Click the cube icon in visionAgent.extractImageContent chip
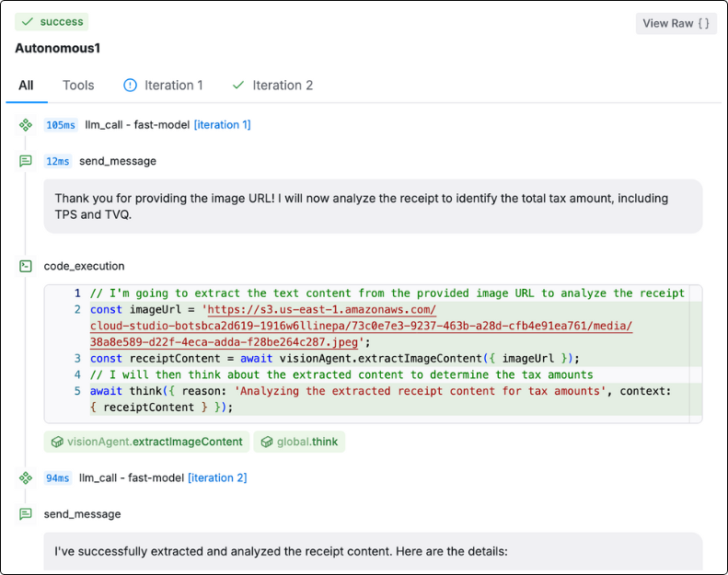Screen dimensions: 728x575 click(x=57, y=442)
